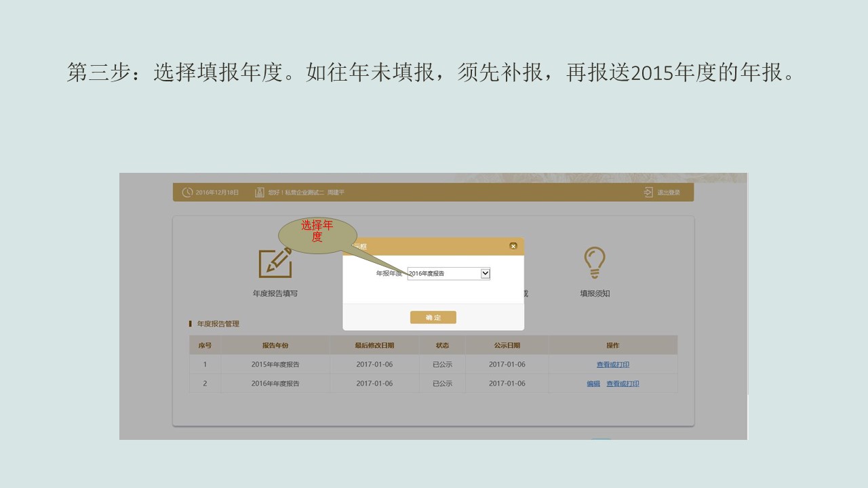
Task: Click the 退出登录 text link
Action: [669, 192]
